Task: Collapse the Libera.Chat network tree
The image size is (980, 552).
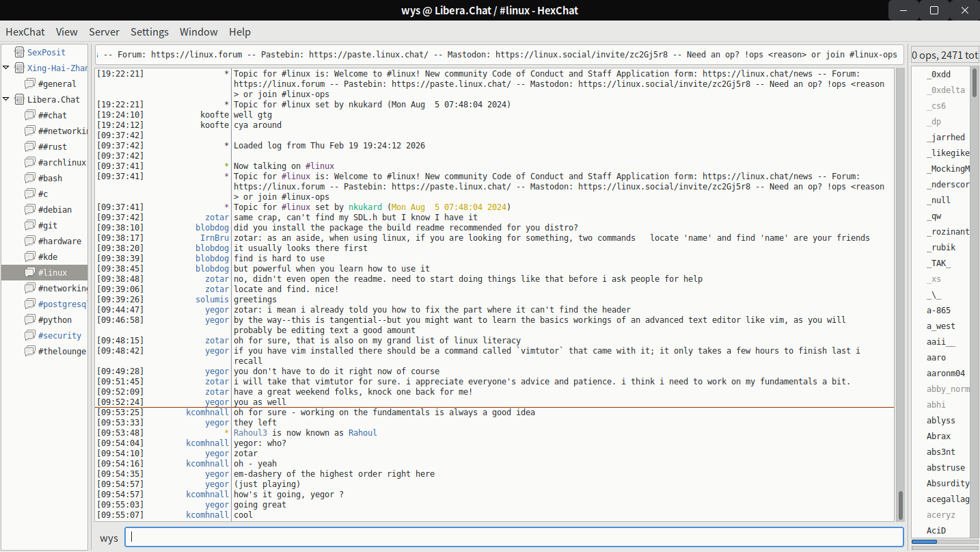Action: click(6, 99)
